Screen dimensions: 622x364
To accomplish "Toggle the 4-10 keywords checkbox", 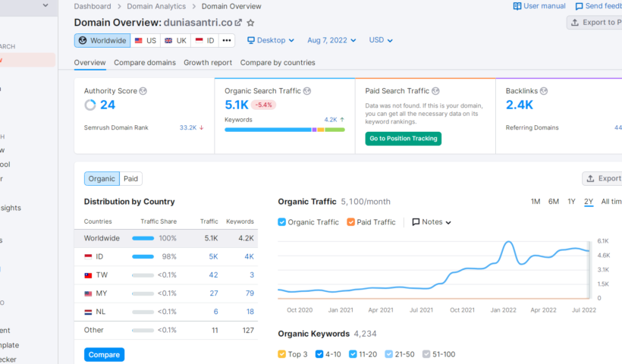I will tap(319, 354).
